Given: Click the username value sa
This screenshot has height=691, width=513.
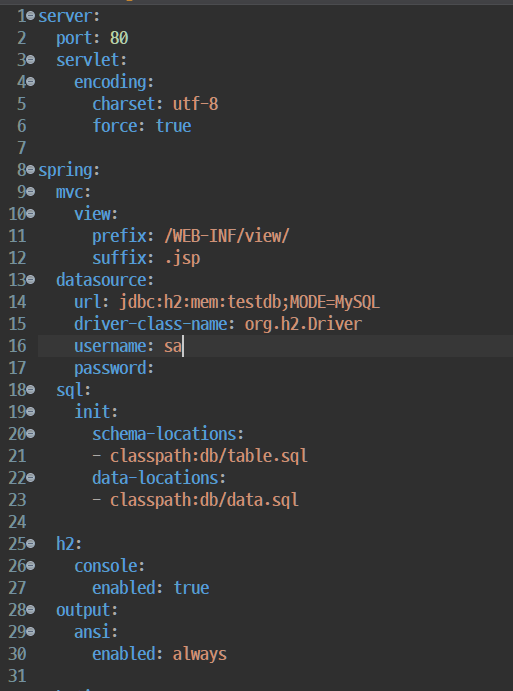Looking at the screenshot, I should (x=173, y=346).
